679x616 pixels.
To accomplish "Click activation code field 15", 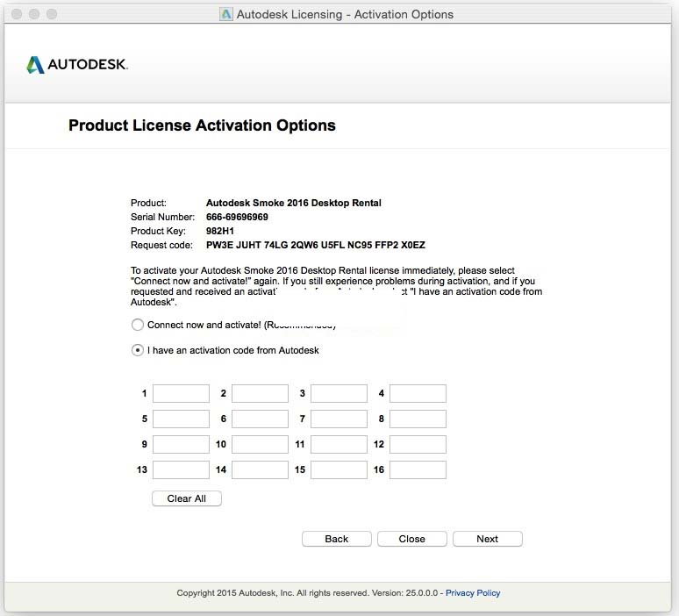I will 339,470.
